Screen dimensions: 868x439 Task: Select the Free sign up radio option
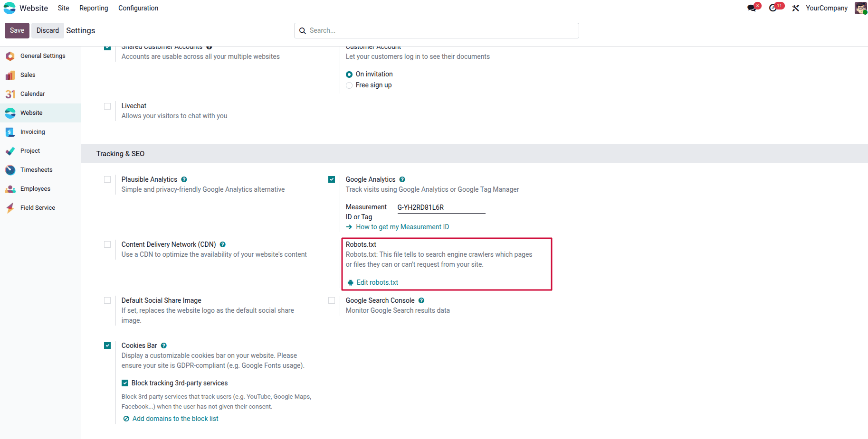pos(349,85)
